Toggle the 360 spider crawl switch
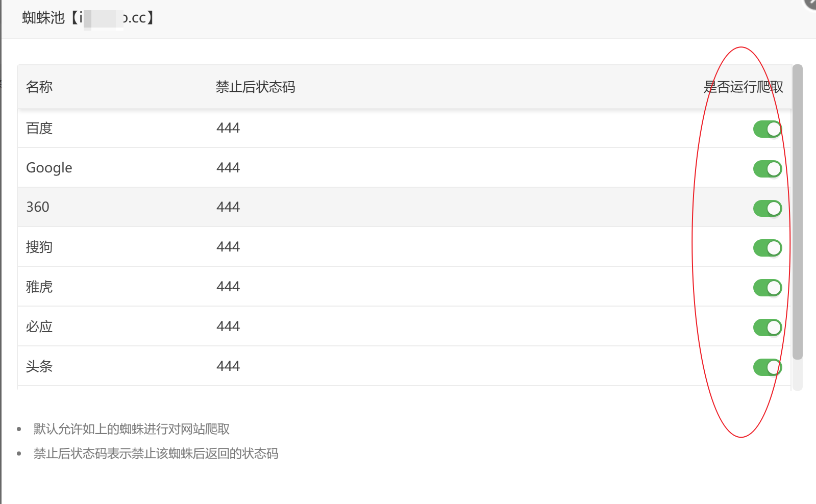 click(x=767, y=208)
